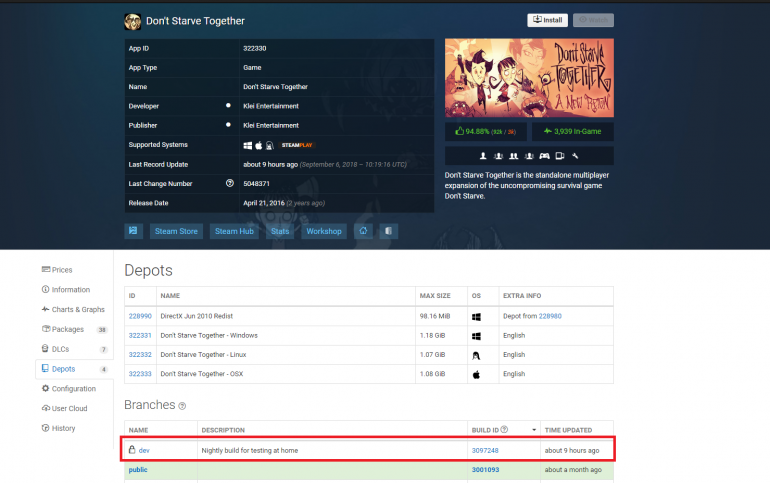The height and width of the screenshot is (483, 770).
Task: Open the dev branch link
Action: (144, 450)
